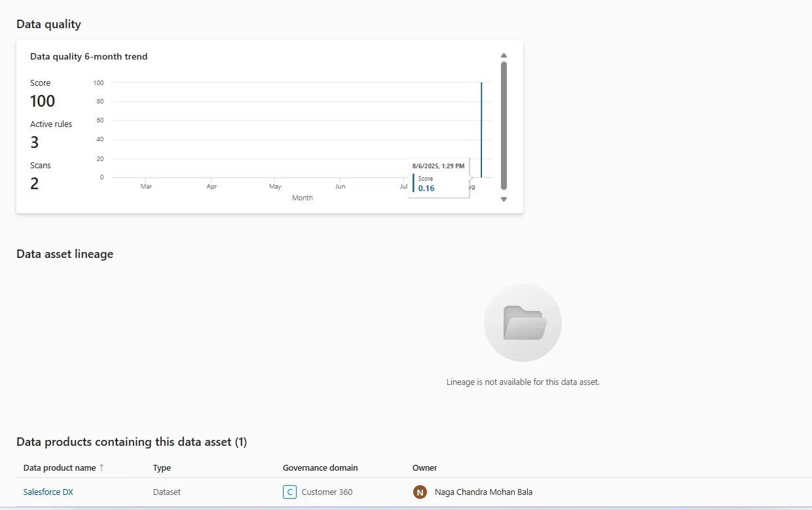Click the Mar label on the month axis
812x510 pixels.
pyautogui.click(x=146, y=187)
